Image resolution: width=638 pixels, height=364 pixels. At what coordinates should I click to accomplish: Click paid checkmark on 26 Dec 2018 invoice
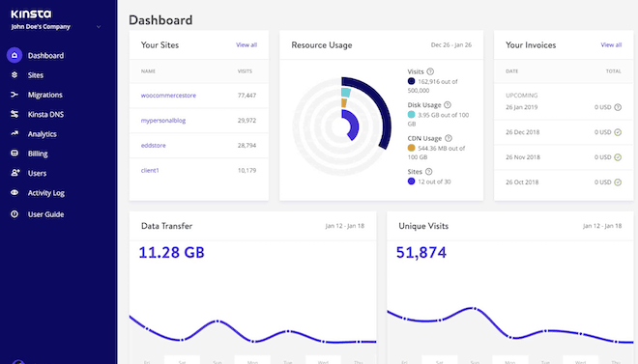point(618,132)
